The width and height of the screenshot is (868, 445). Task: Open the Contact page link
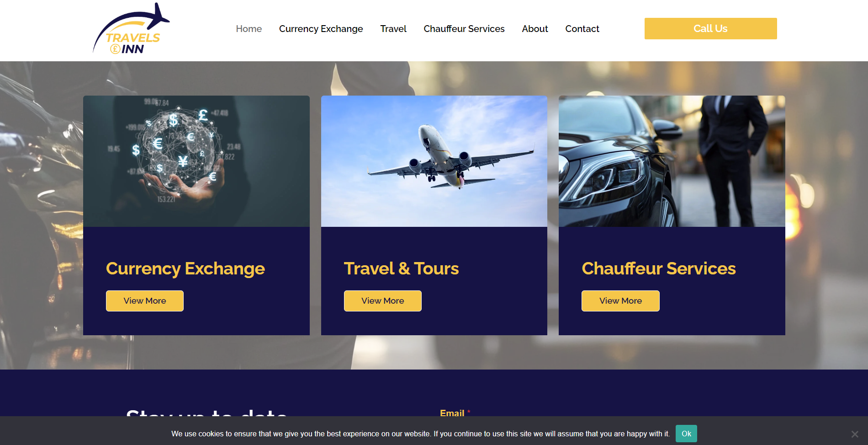(x=582, y=29)
